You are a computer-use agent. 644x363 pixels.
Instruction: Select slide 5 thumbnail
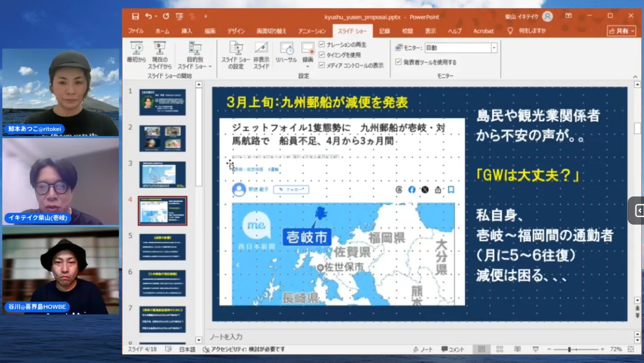(163, 247)
